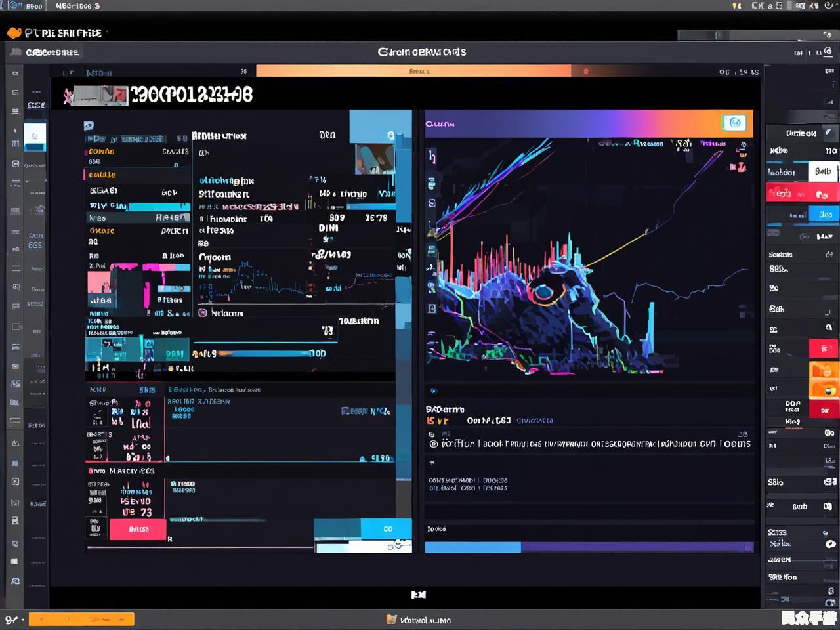The width and height of the screenshot is (840, 630).
Task: Click the topmost icon in the chart's left toolbar
Action: coord(432,156)
